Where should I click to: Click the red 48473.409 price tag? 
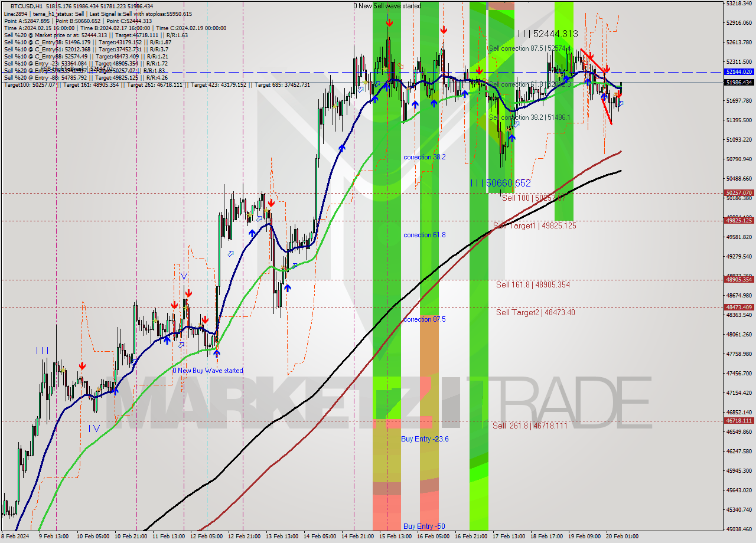pos(739,307)
